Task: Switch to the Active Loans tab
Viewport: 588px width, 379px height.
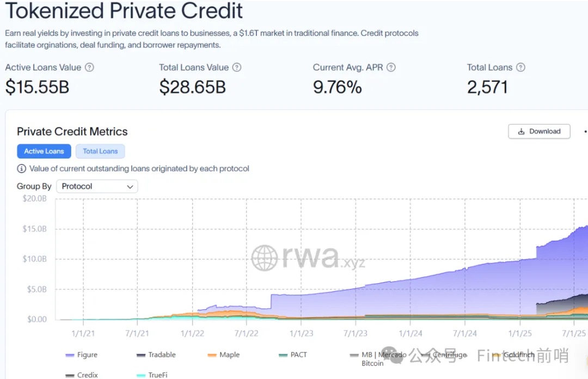Action: (44, 151)
